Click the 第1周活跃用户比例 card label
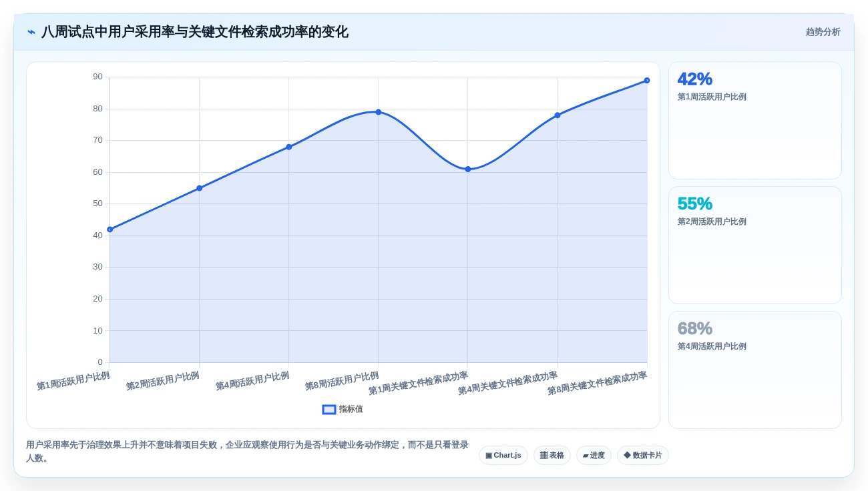868x491 pixels. tap(712, 97)
